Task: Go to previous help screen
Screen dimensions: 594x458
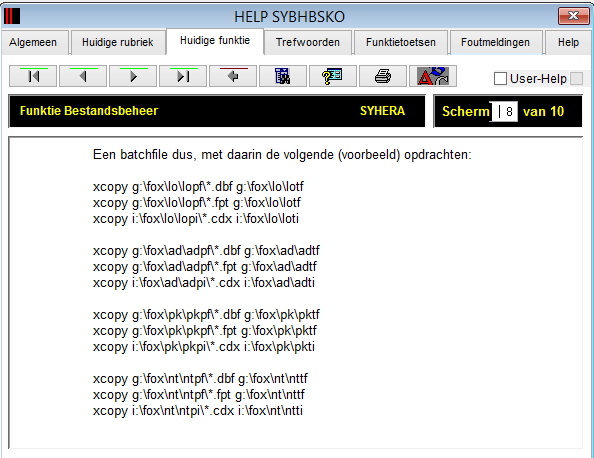Action: tap(83, 76)
